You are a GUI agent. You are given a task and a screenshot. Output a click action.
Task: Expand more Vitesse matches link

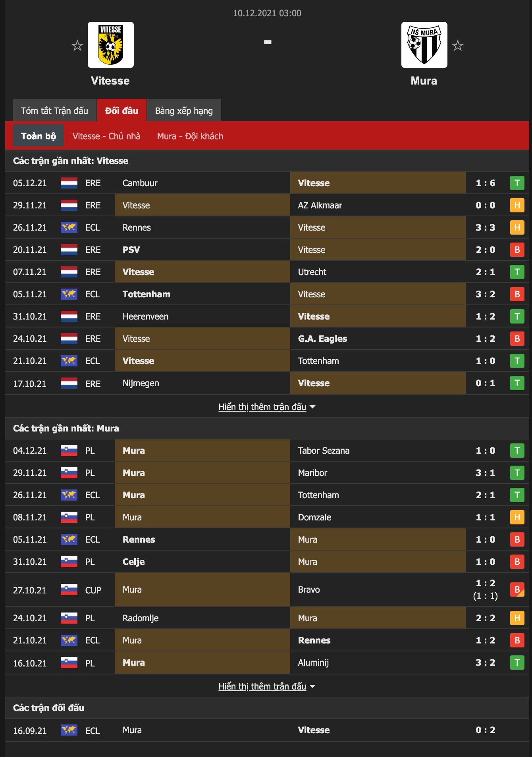[267, 407]
